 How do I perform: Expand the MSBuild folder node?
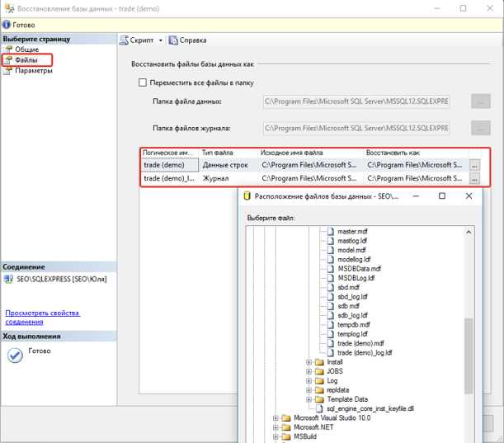(x=276, y=437)
